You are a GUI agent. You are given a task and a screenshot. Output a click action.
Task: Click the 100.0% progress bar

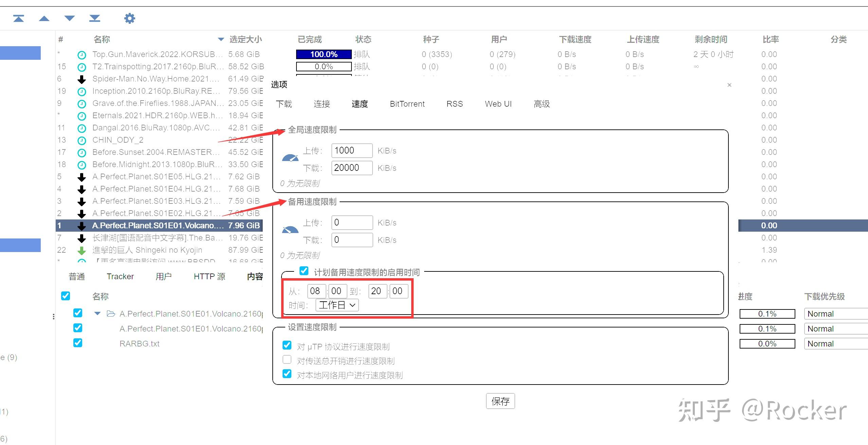323,54
